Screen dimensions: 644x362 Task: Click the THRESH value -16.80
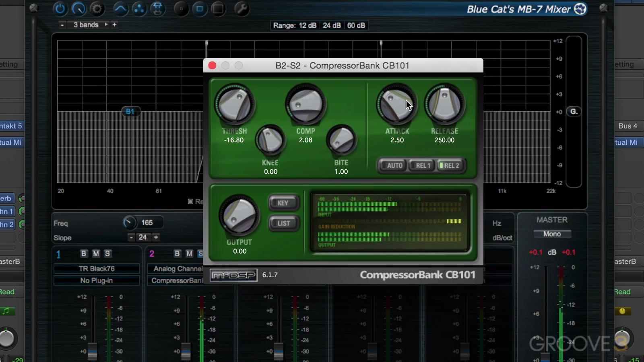click(234, 140)
